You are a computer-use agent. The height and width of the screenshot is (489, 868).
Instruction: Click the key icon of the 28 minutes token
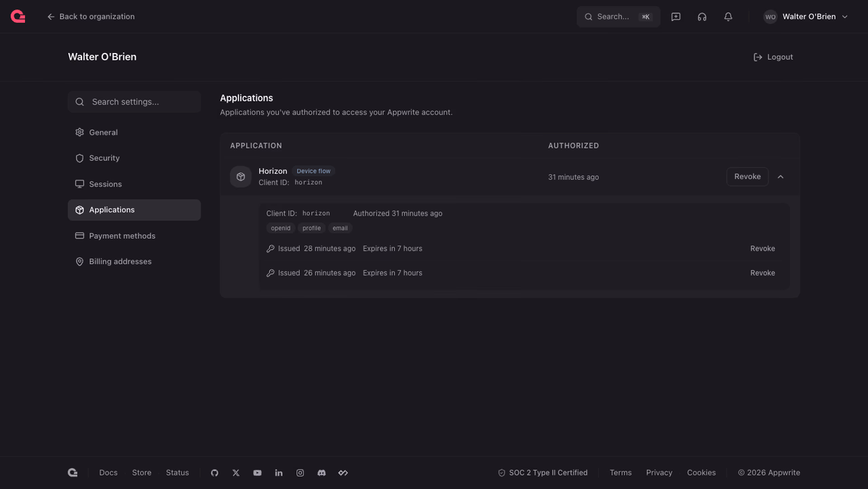click(271, 249)
